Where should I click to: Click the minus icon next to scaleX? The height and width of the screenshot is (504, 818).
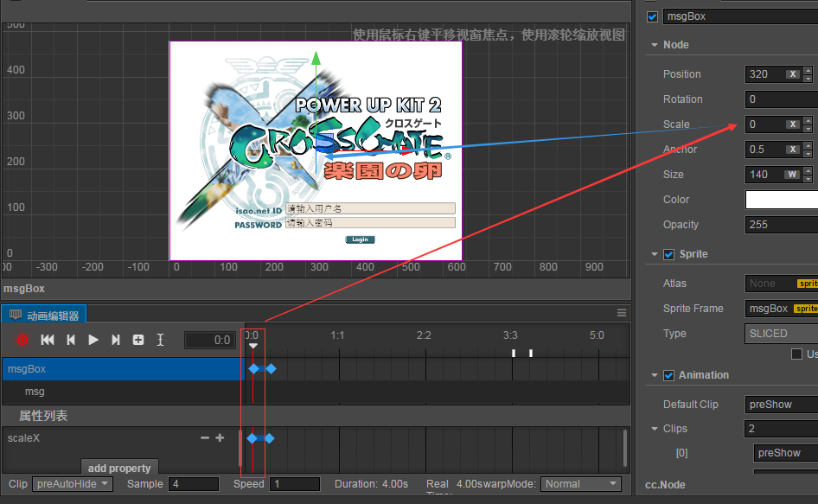coord(205,437)
